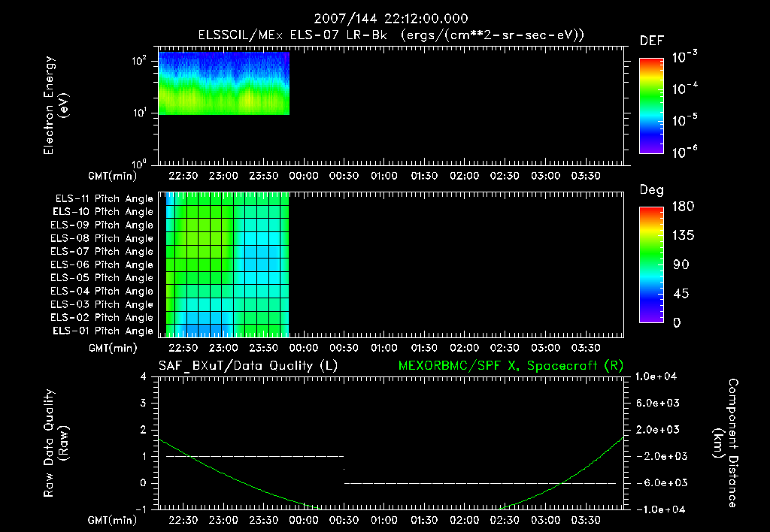
Task: Click GMT(min) label under the electron energy panel
Action: pyautogui.click(x=112, y=176)
